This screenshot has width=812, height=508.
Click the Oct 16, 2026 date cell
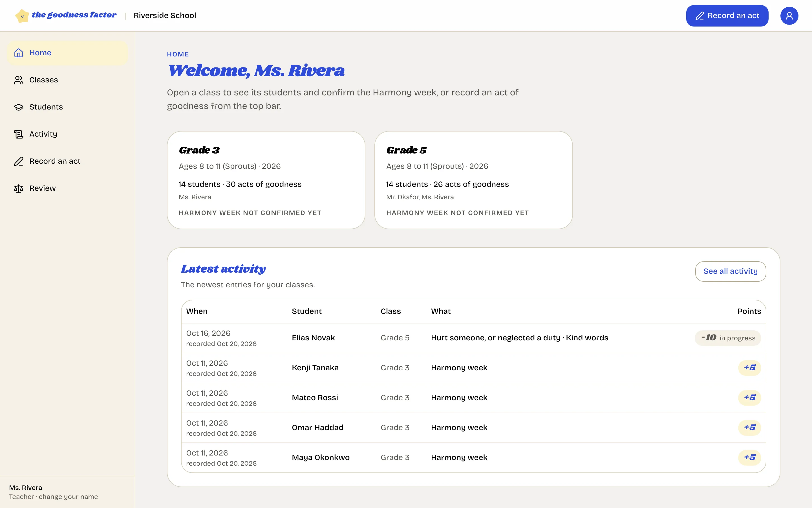coord(208,333)
